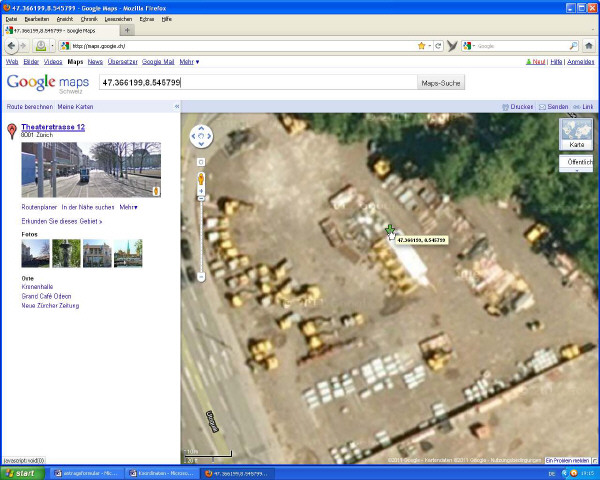Image resolution: width=600 pixels, height=480 pixels.
Task: Reload the page with the refresh icon
Action: [x=438, y=46]
